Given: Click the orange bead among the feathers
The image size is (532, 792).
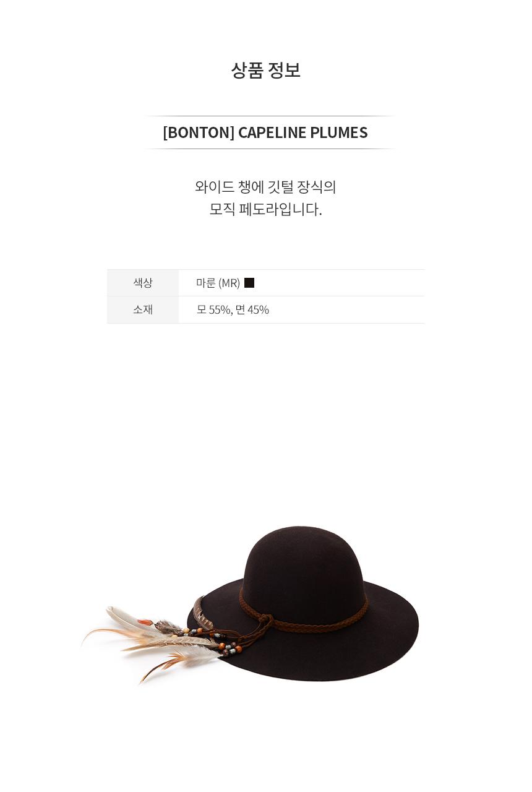Looking at the screenshot, I should point(144,621).
